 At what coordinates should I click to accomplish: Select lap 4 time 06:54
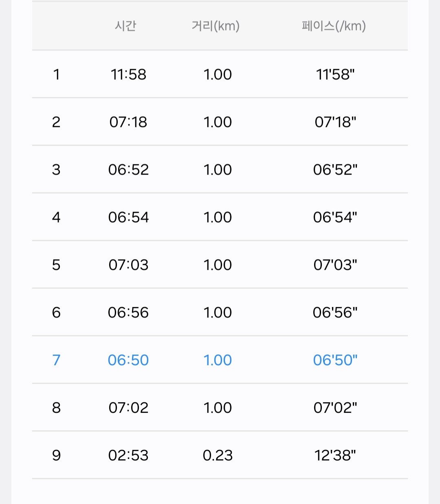pyautogui.click(x=128, y=217)
